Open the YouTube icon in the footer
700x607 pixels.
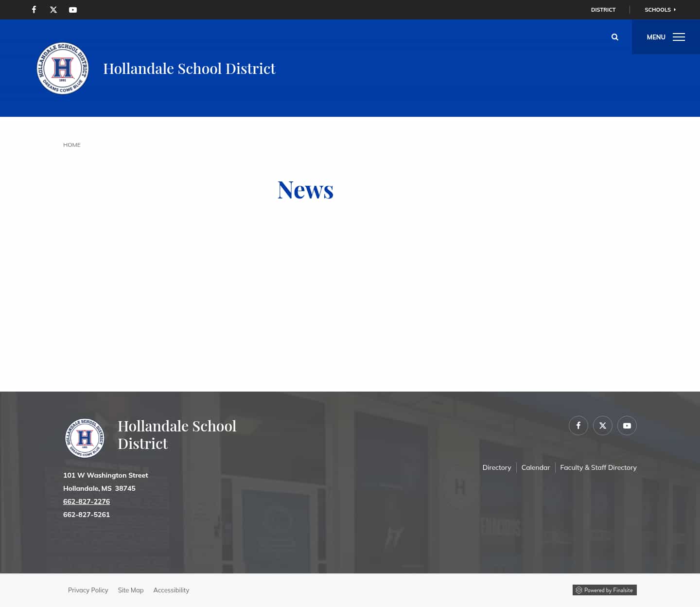click(627, 425)
